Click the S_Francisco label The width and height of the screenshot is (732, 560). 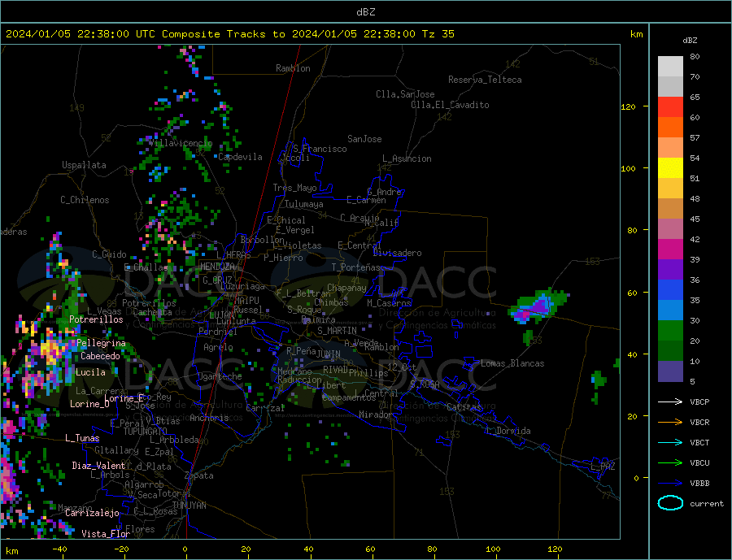click(320, 149)
